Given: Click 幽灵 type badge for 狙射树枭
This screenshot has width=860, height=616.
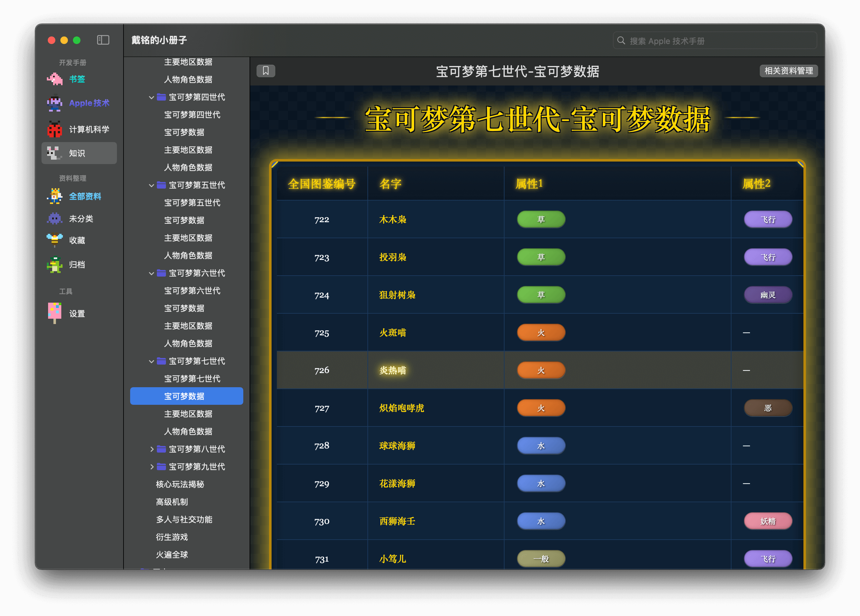Looking at the screenshot, I should click(768, 295).
